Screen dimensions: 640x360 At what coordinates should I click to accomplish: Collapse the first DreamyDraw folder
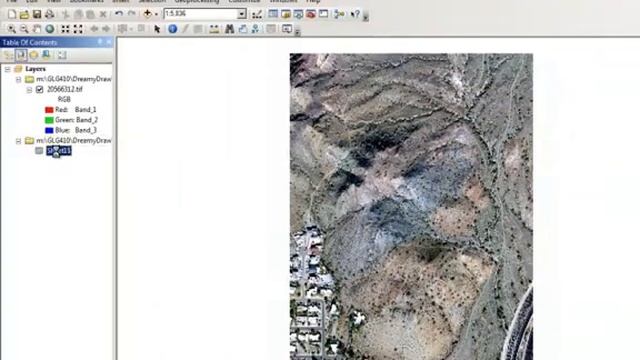coord(19,79)
